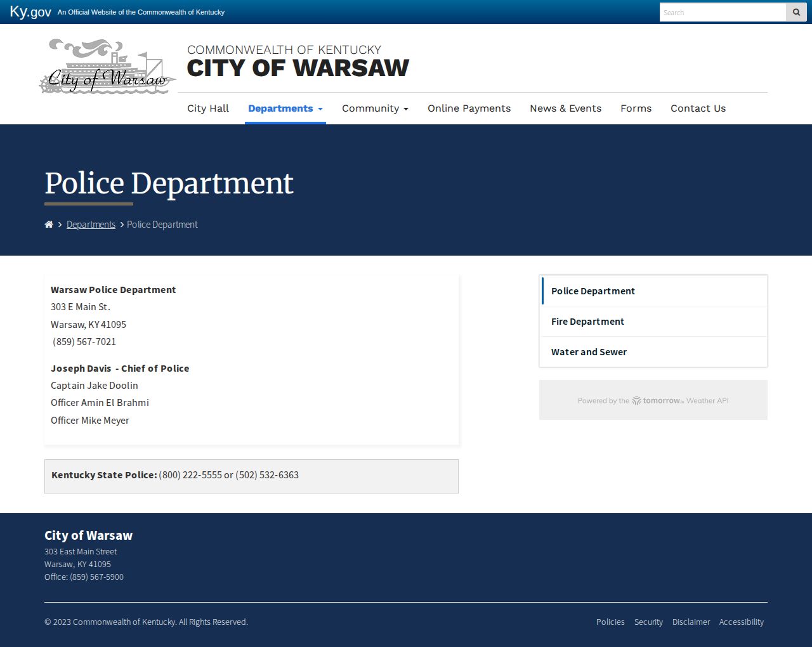The width and height of the screenshot is (812, 647).
Task: Click the number (502) 532-6363
Action: [267, 475]
